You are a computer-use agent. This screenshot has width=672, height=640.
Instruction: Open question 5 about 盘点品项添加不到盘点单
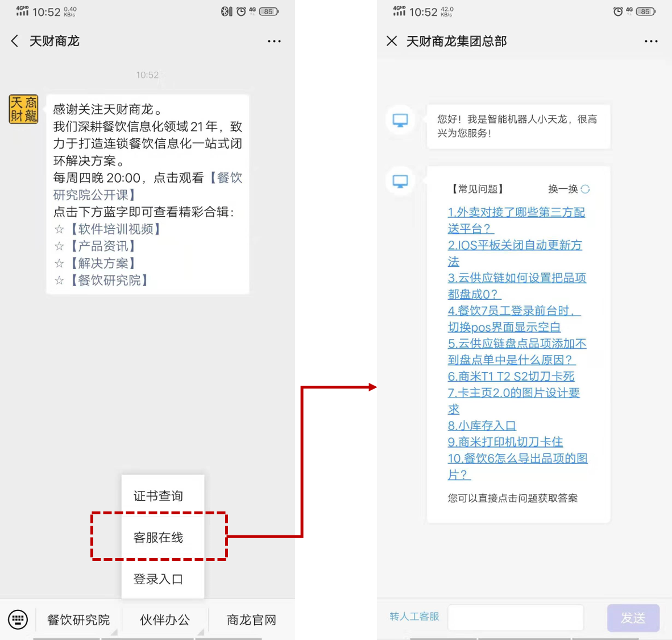coord(517,352)
